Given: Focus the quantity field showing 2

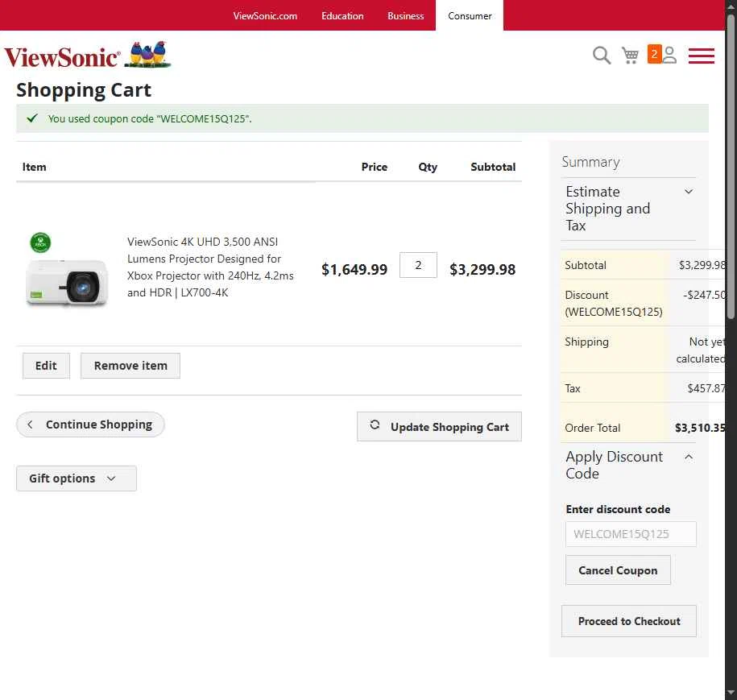Looking at the screenshot, I should [418, 265].
